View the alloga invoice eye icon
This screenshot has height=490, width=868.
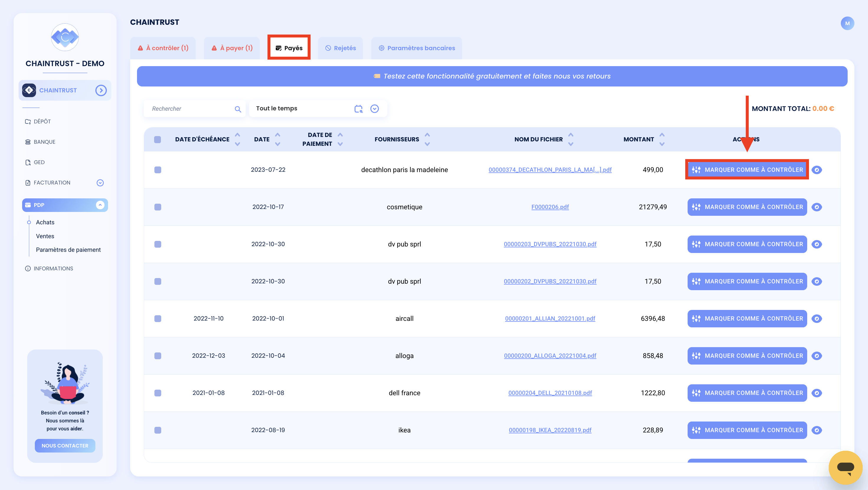(x=816, y=356)
